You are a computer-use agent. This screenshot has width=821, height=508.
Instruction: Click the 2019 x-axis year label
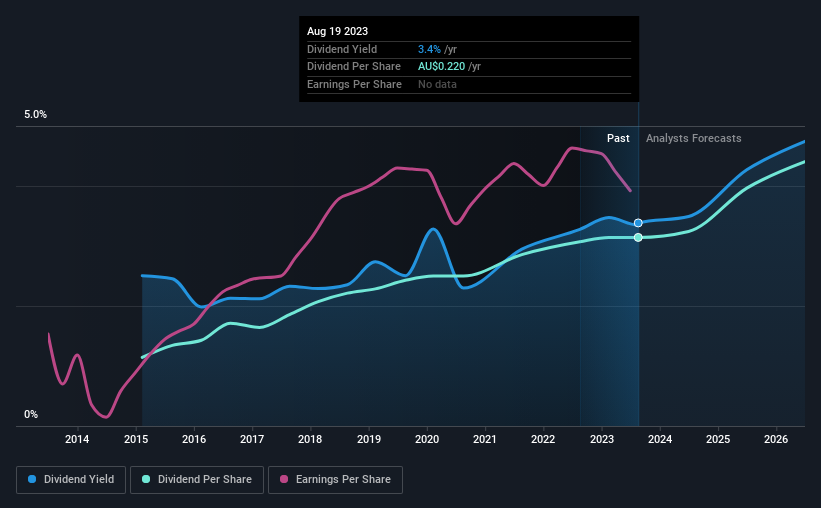click(369, 439)
